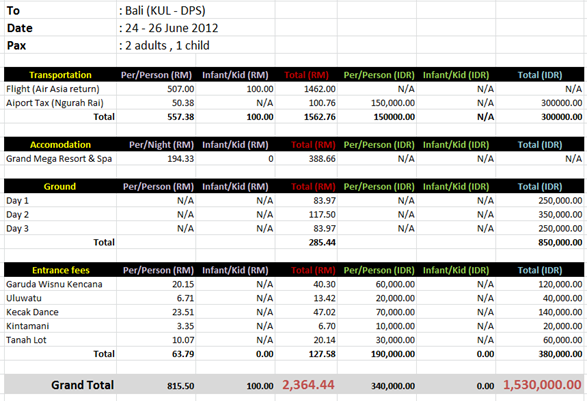Click the yellow Accomodation header cell
The height and width of the screenshot is (401, 587).
[60, 145]
